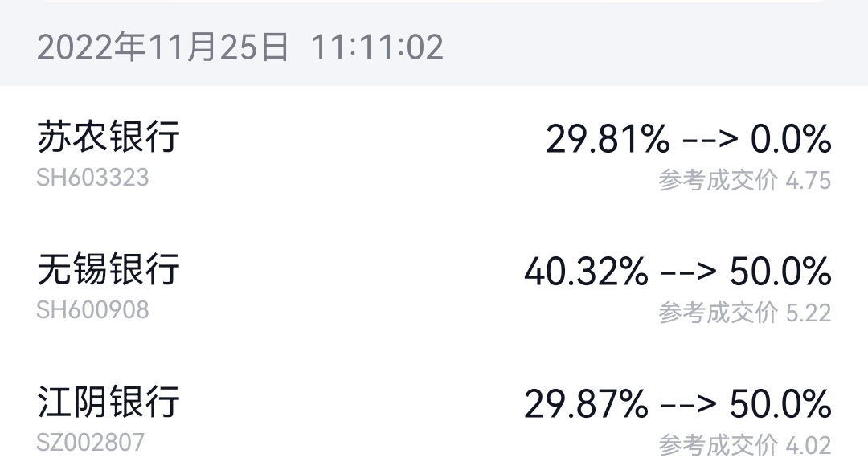Tap stock code SH600908
The image size is (868, 470).
tap(92, 310)
